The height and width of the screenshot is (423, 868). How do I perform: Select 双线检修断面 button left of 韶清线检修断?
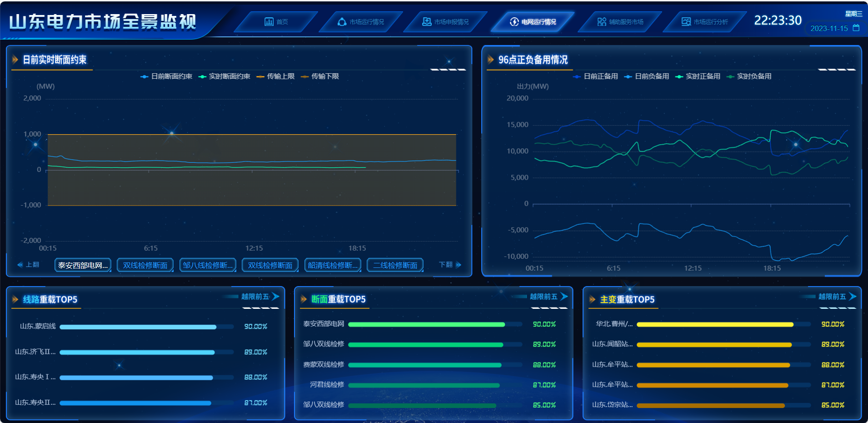(270, 265)
